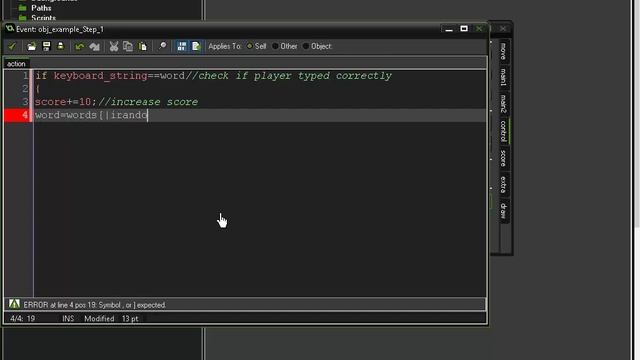Click code line 1 with keyboard_string check
Screen dimensions: 640x360
[x=213, y=76]
